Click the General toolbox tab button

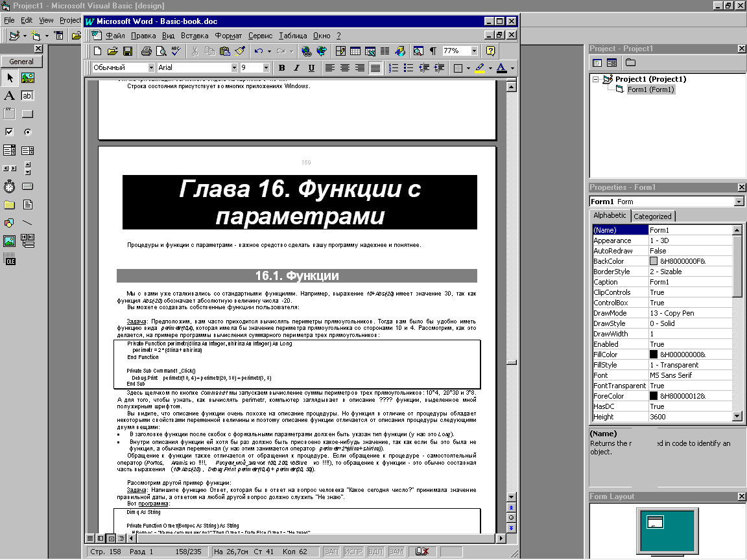click(21, 62)
